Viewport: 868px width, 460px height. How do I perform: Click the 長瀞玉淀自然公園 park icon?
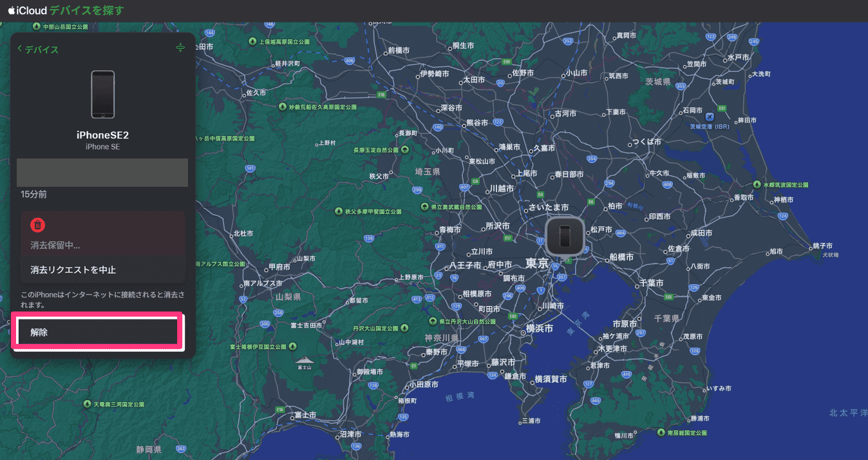coord(405,149)
